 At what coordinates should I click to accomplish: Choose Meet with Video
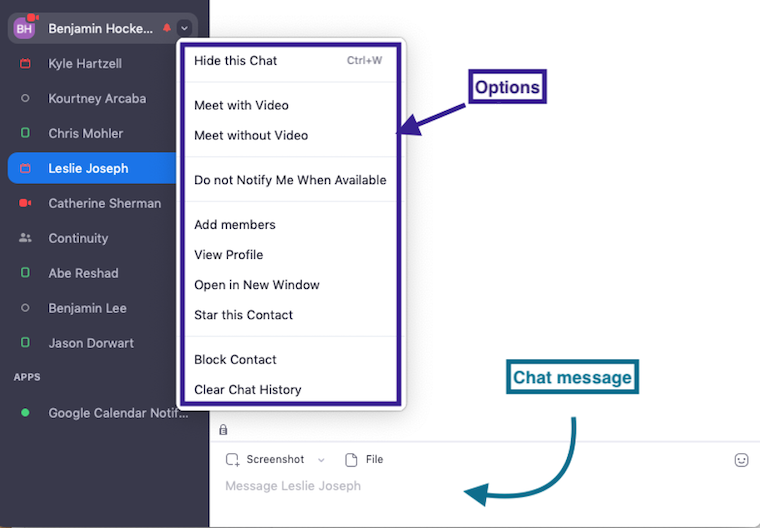coord(241,106)
